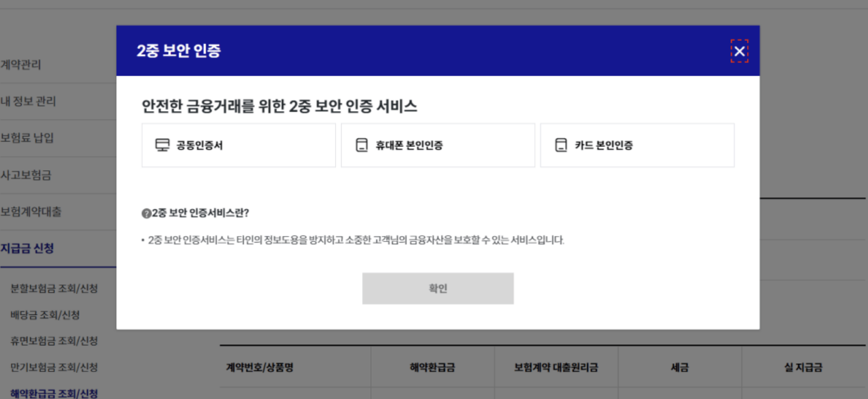
Task: Choose 휴대폰 본인인증 option
Action: (438, 145)
